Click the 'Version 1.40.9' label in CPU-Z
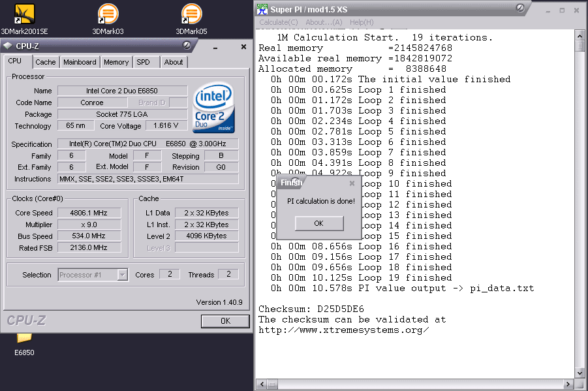Screen dimensions: 588x391 [219, 302]
